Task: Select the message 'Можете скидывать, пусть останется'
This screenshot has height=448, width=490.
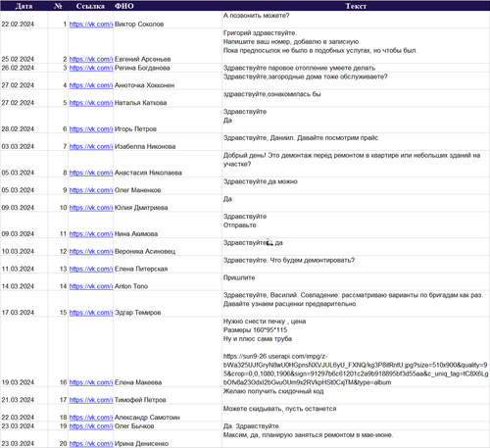Action: click(x=356, y=413)
